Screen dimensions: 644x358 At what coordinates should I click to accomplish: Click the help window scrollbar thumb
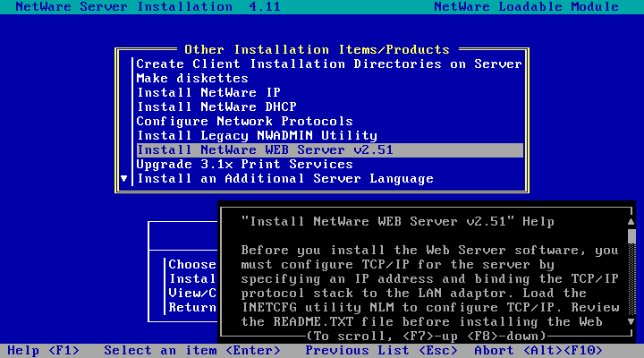pyautogui.click(x=631, y=236)
